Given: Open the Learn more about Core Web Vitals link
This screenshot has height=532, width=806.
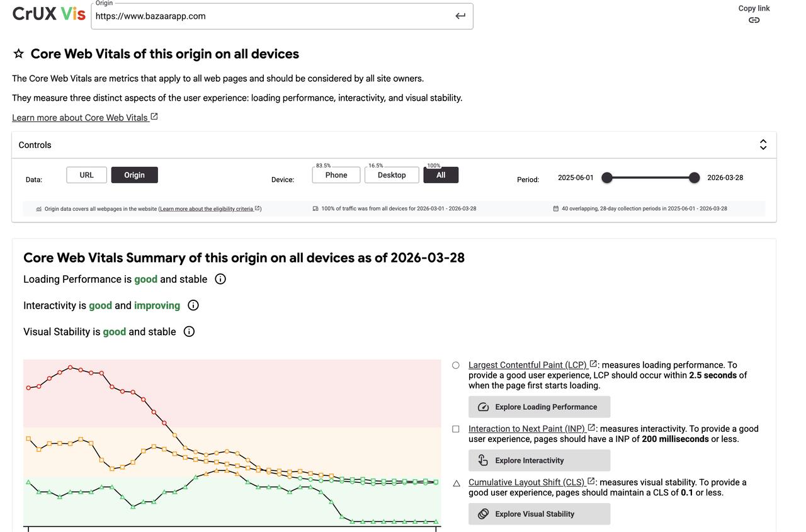Looking at the screenshot, I should tap(79, 117).
